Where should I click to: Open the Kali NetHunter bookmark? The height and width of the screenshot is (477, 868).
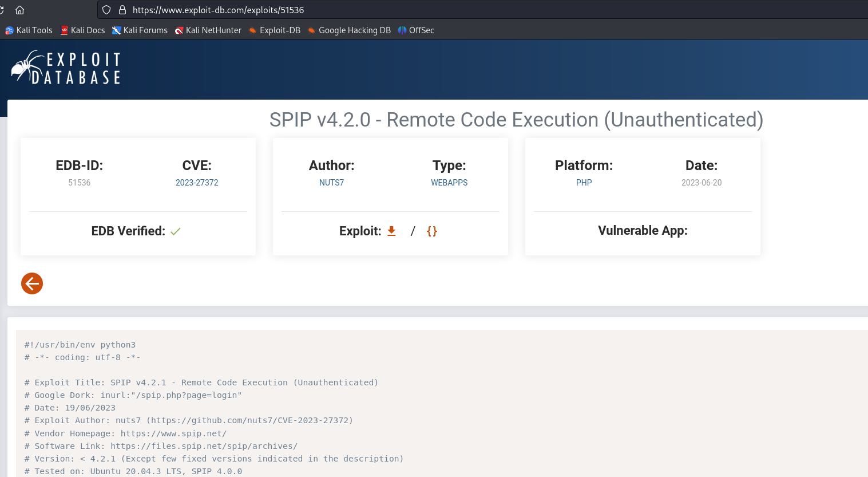tap(208, 30)
